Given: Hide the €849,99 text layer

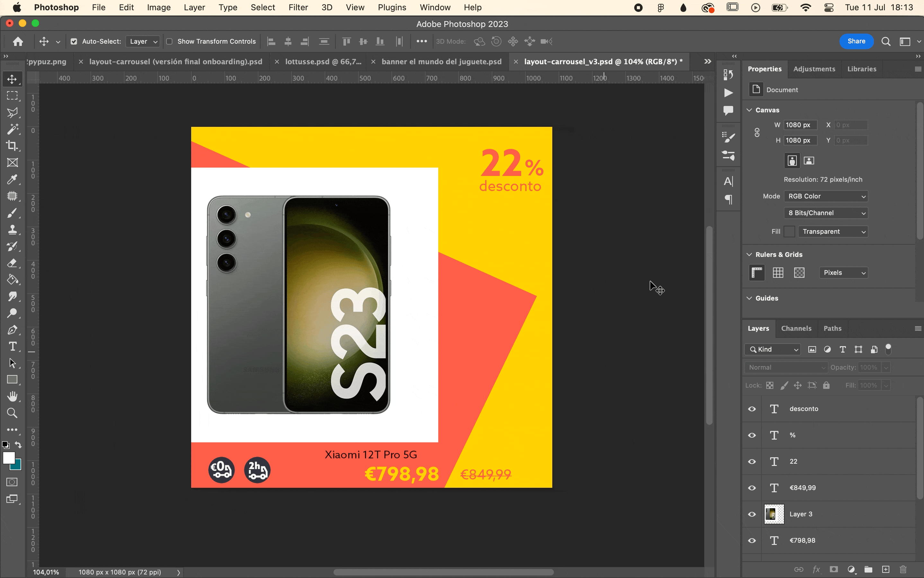Looking at the screenshot, I should pyautogui.click(x=752, y=488).
